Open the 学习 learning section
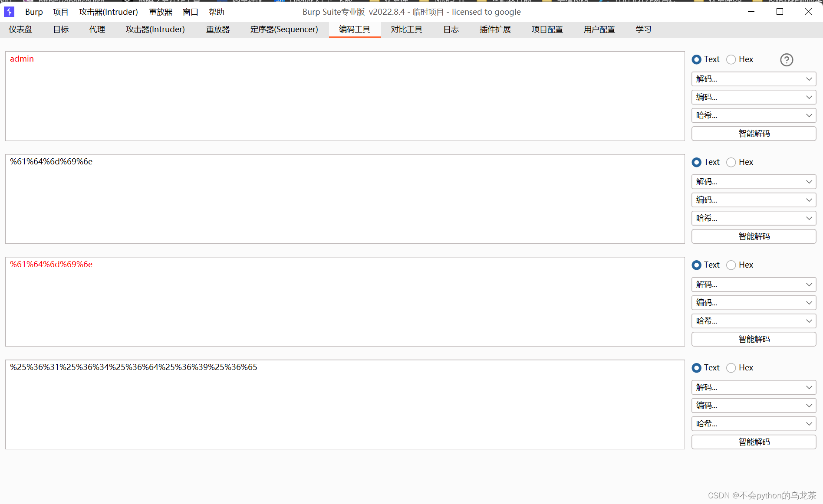This screenshot has width=823, height=504. tap(643, 29)
